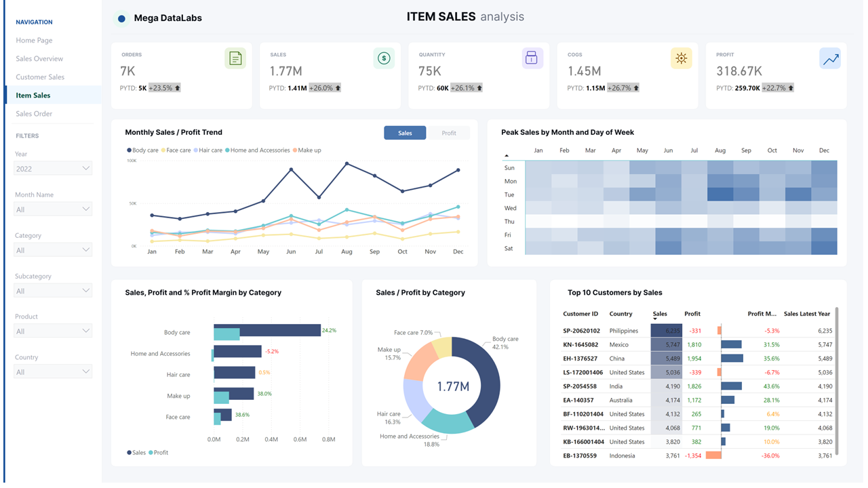Open the Country filter dropdown

[x=53, y=371]
